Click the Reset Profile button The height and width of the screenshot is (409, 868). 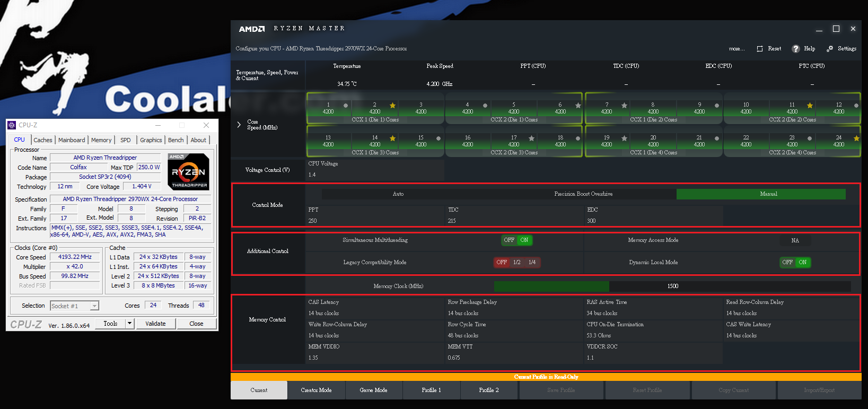[x=647, y=390]
